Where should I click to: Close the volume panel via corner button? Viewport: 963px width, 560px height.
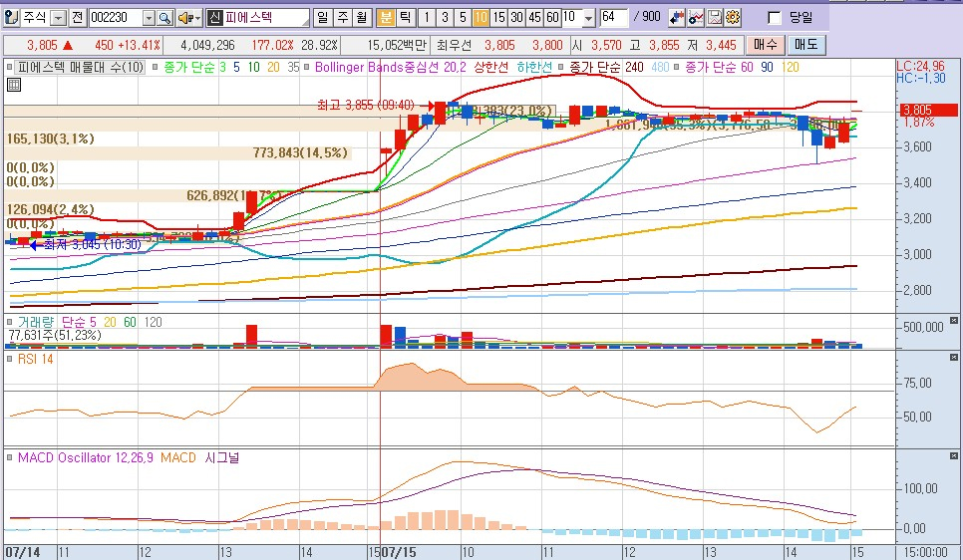954,320
